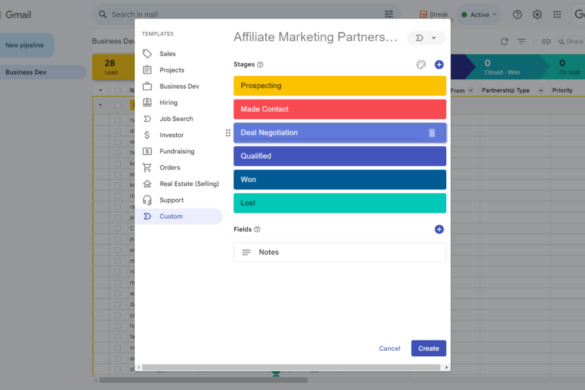Open the Active status dropdown
The height and width of the screenshot is (390, 585).
coord(479,15)
